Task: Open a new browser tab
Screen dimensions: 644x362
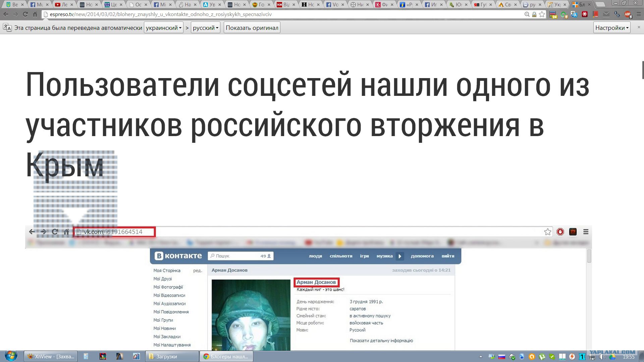Action: pos(601,4)
